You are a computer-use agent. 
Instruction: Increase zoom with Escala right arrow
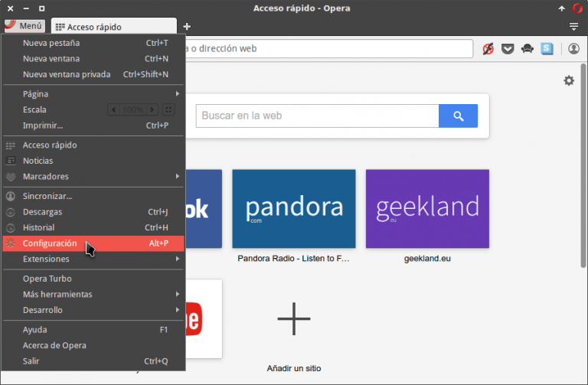pyautogui.click(x=152, y=109)
